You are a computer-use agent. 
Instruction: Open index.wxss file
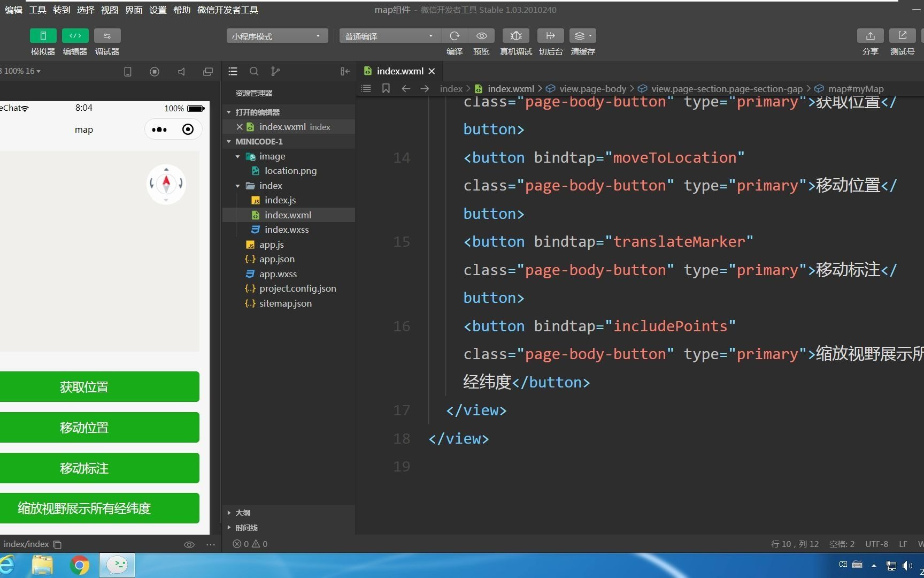(287, 230)
